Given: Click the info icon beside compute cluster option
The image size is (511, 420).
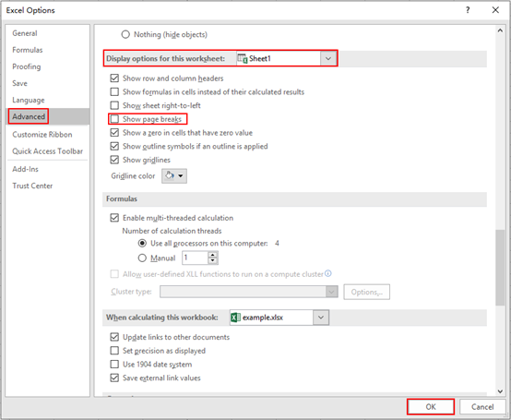Looking at the screenshot, I should 328,273.
